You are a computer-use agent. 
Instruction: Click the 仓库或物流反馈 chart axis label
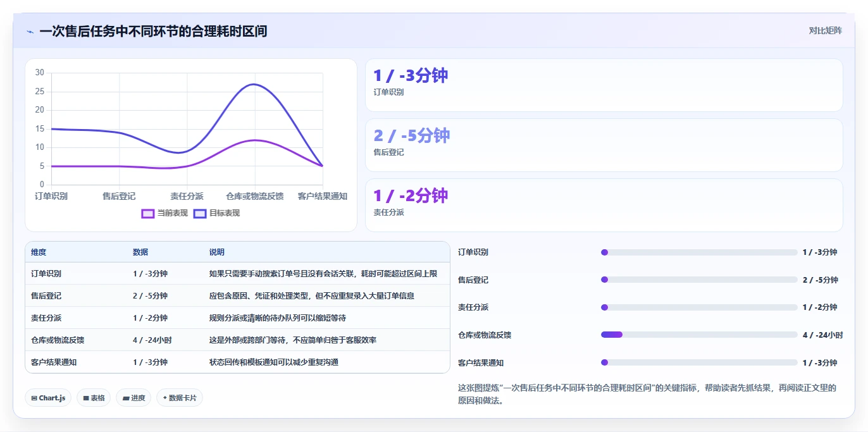(x=255, y=196)
